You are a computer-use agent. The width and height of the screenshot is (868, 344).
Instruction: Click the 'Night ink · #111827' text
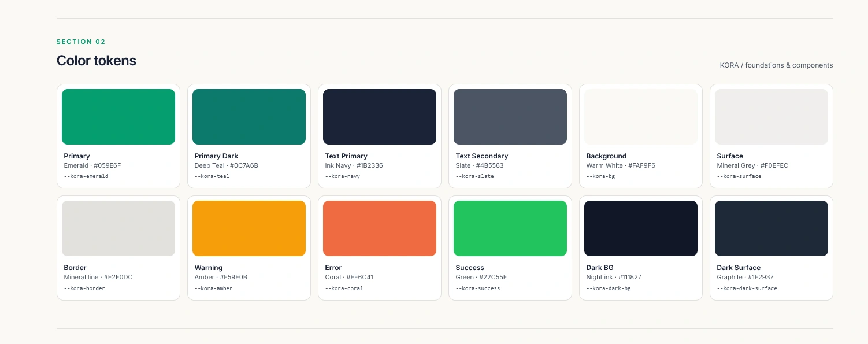614,277
